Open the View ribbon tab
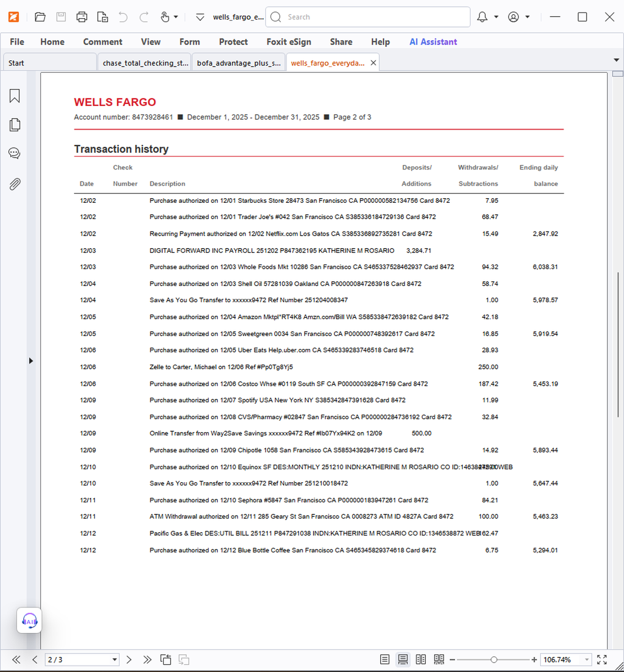The width and height of the screenshot is (624, 672). (151, 42)
